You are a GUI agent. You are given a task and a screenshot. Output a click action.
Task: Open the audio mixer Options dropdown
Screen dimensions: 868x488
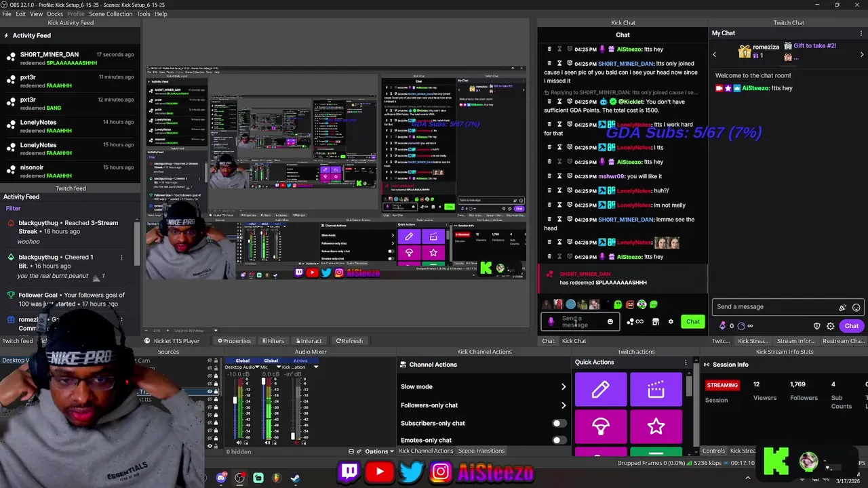[379, 451]
